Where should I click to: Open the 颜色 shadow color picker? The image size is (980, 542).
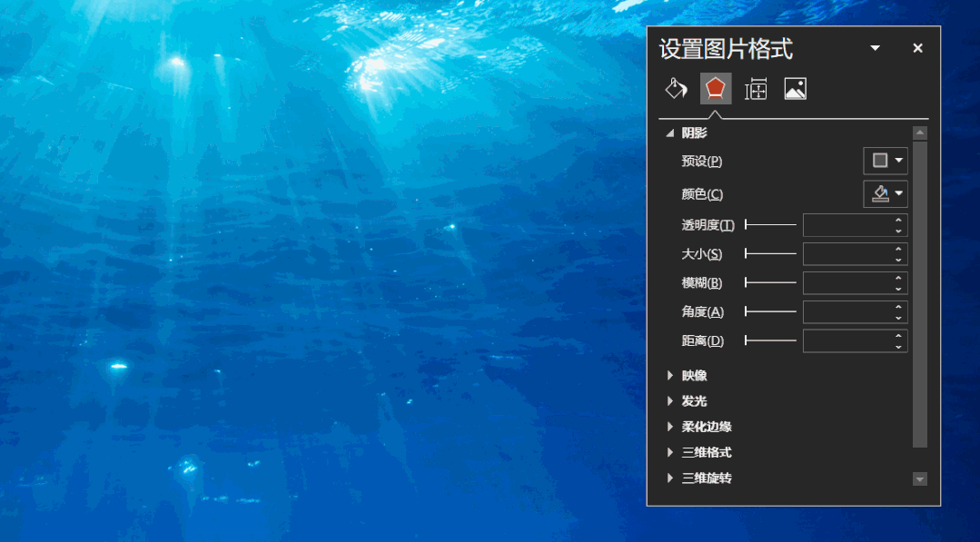point(885,193)
